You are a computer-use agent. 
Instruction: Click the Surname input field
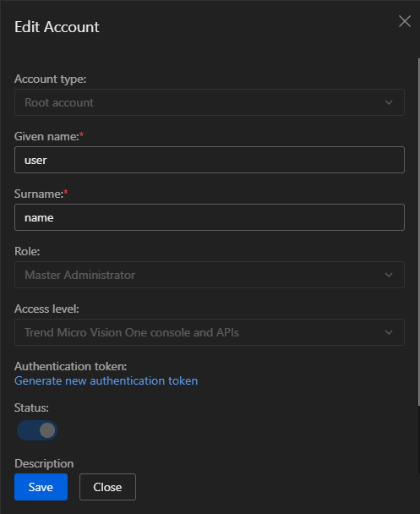(210, 217)
